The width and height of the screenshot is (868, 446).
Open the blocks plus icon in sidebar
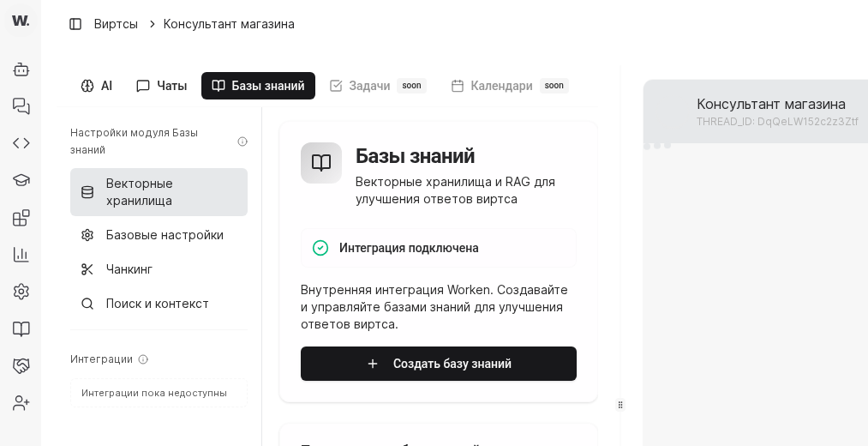point(21,218)
